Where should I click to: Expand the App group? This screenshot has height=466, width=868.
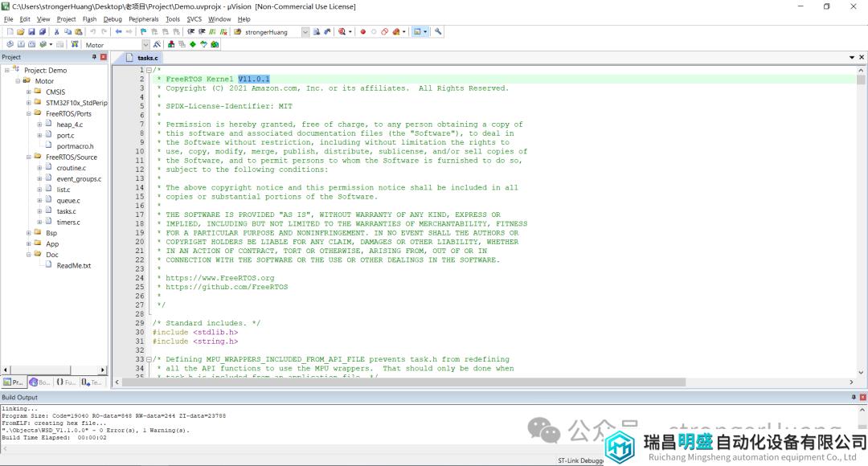tap(29, 244)
